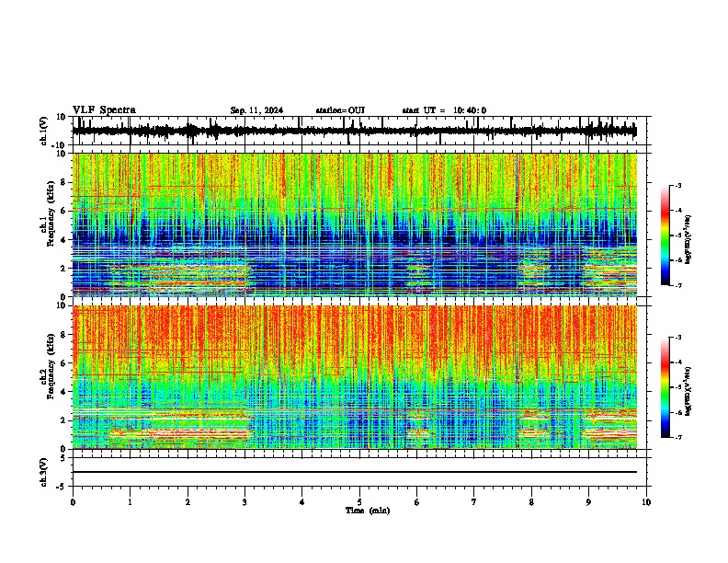Select the ch.1 color bar log(PSD) label

pyautogui.click(x=688, y=240)
